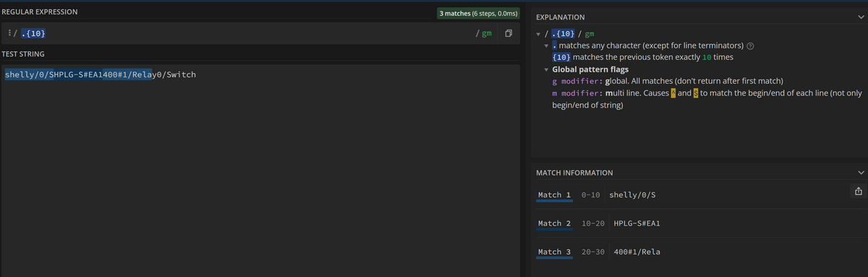Screen dimensions: 868x277
Task: Collapse the 'matches any character' tree node
Action: point(546,46)
